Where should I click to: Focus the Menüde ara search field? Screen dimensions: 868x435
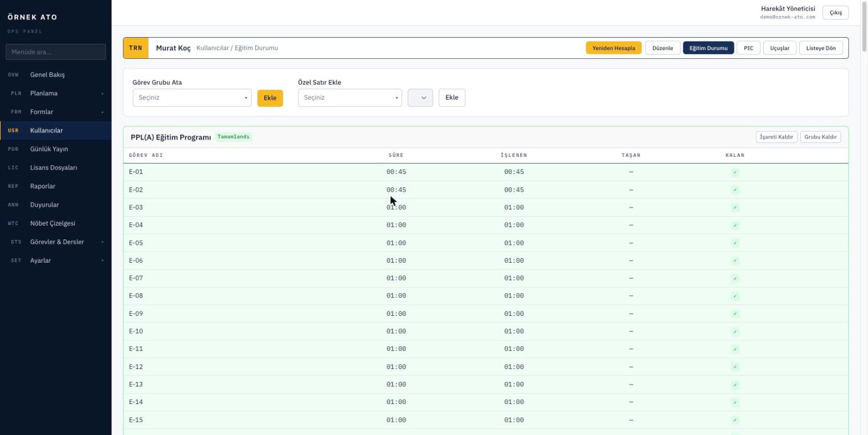55,52
